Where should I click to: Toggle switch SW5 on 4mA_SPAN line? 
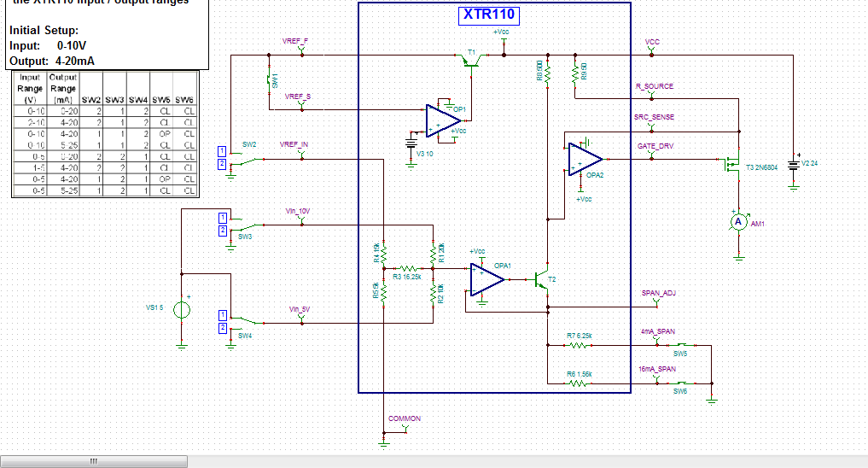[x=680, y=346]
